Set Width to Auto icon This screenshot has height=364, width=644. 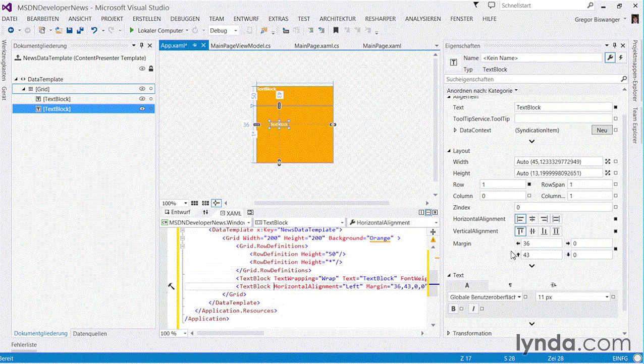pyautogui.click(x=608, y=162)
